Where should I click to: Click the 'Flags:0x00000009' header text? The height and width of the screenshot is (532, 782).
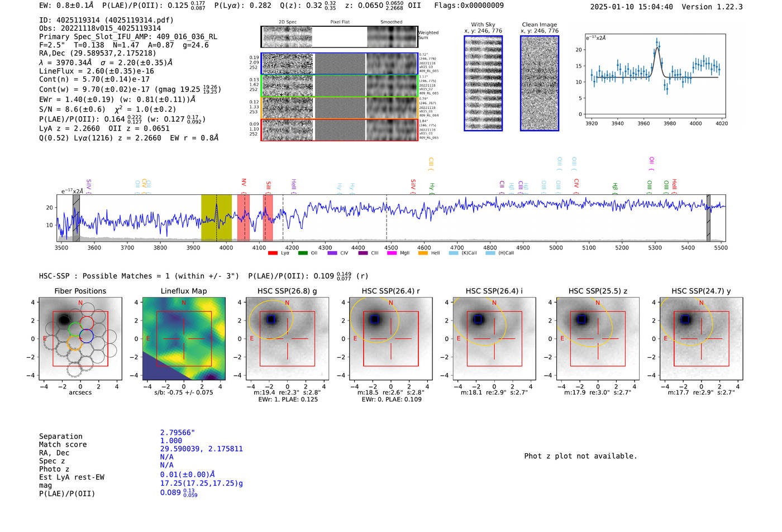(x=469, y=6)
